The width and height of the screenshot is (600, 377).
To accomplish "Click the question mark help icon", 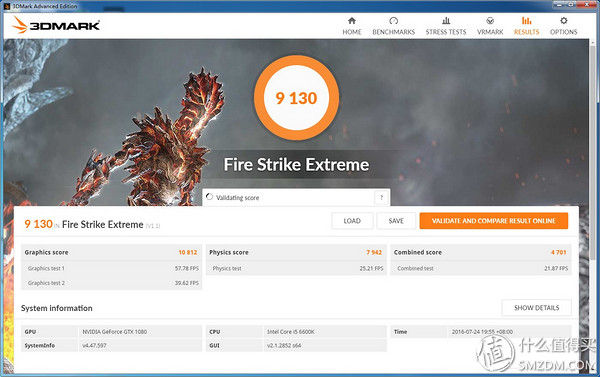I will [382, 197].
